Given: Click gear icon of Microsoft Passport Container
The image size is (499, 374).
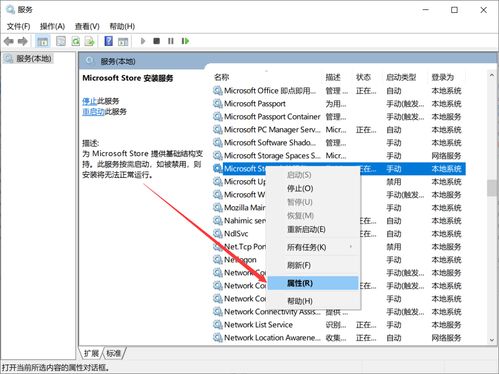Looking at the screenshot, I should 218,117.
